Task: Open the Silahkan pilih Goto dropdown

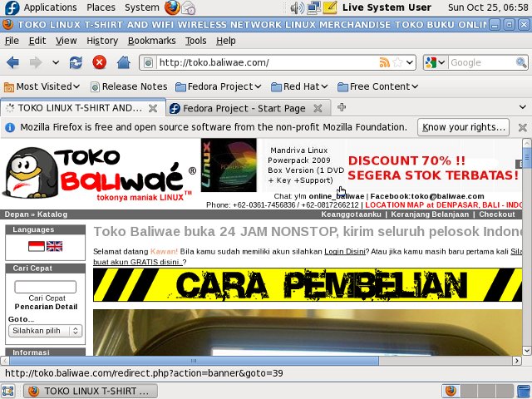Action: pos(45,331)
